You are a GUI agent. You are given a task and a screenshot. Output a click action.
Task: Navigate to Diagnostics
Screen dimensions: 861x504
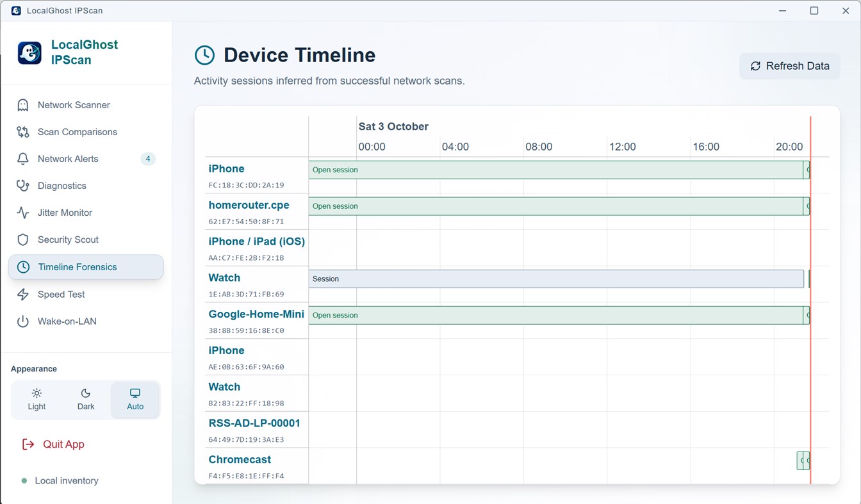point(86,186)
